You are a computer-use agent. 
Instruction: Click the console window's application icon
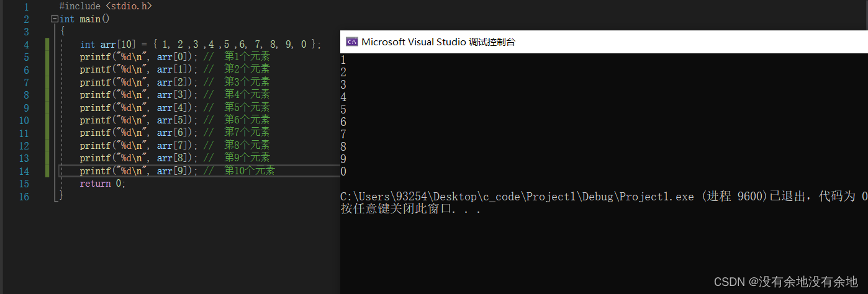(352, 42)
